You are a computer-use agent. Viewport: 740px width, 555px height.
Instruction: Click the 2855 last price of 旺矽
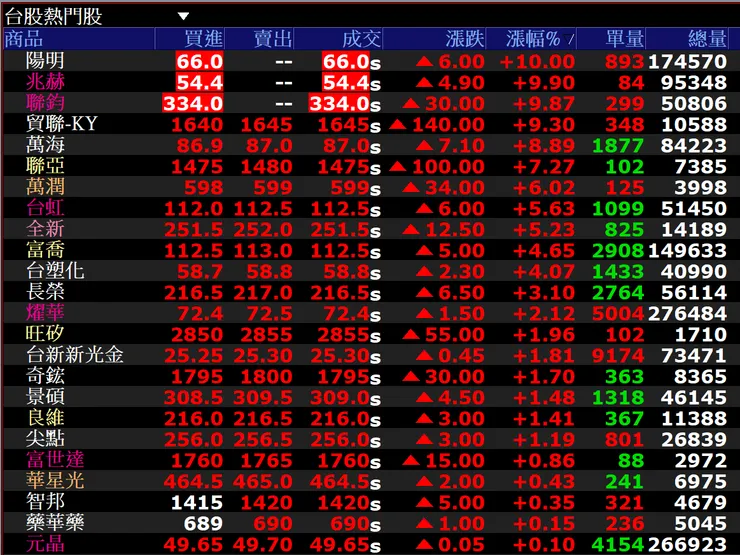[x=343, y=335]
